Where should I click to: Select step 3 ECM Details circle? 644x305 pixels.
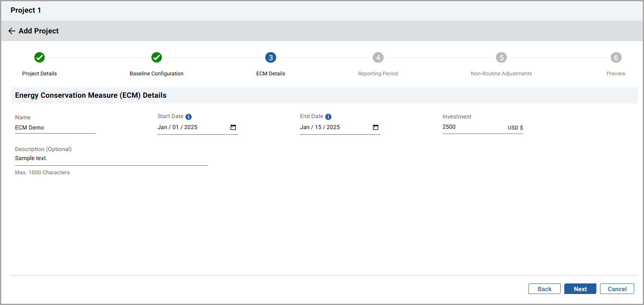pos(271,57)
